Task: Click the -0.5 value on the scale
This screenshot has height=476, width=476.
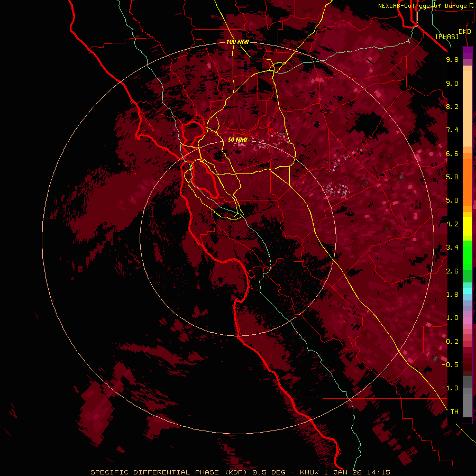Action: click(451, 364)
